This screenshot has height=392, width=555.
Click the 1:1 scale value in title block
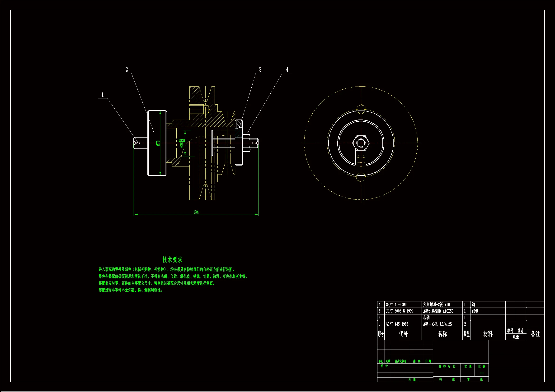point(482,373)
